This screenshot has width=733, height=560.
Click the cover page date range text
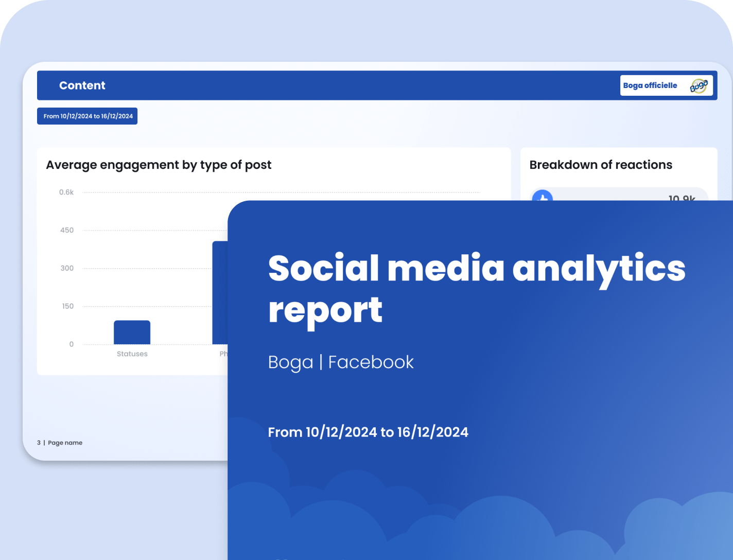click(368, 432)
